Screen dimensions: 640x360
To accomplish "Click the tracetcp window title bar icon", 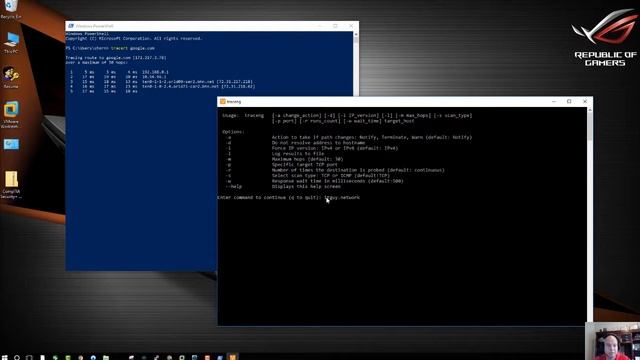I will 222,101.
